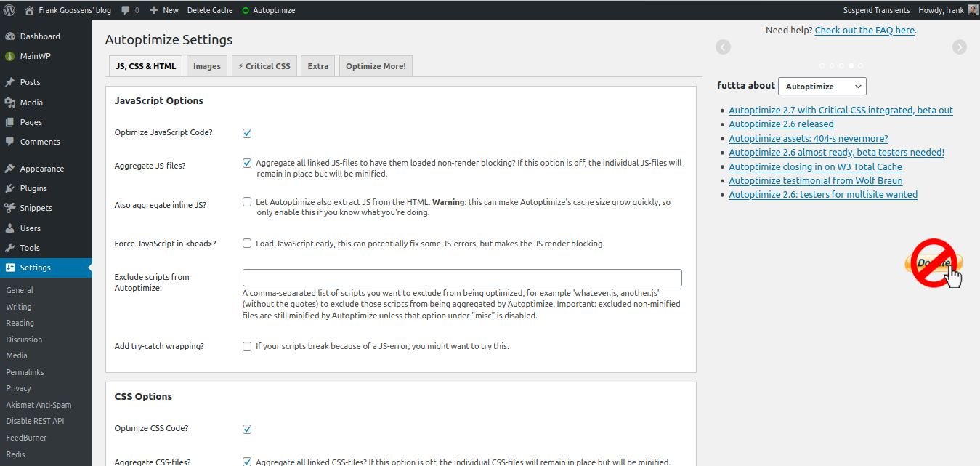Open Disable REST API submenu item

[x=35, y=421]
